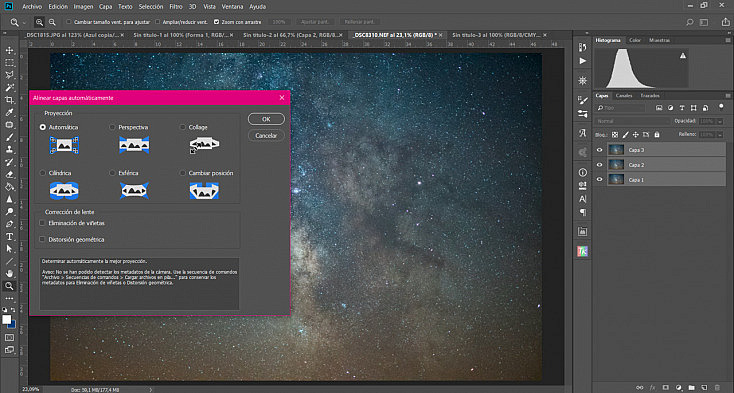Select the Dodge tool
The width and height of the screenshot is (734, 393).
click(x=9, y=211)
